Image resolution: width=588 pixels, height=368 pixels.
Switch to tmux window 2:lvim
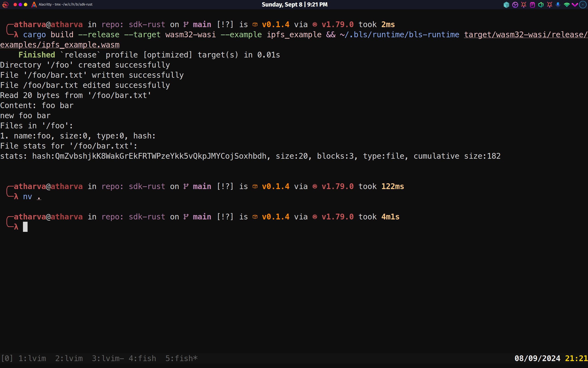(69, 358)
